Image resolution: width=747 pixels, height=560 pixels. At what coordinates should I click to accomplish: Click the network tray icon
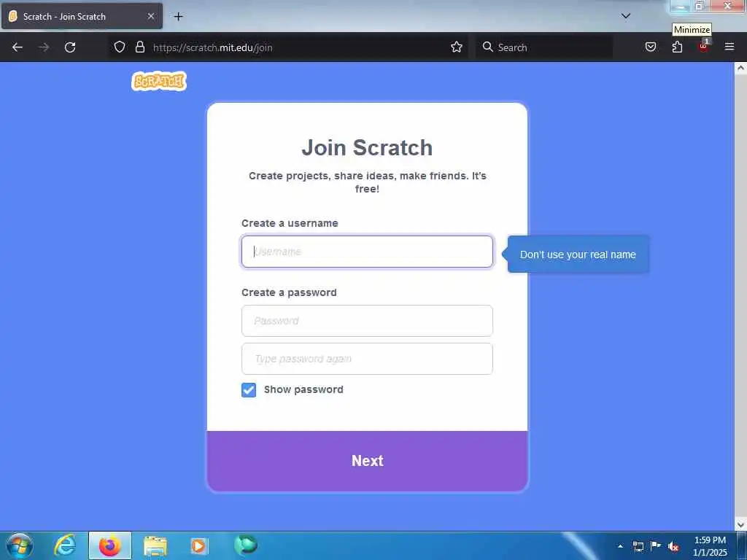(x=638, y=546)
